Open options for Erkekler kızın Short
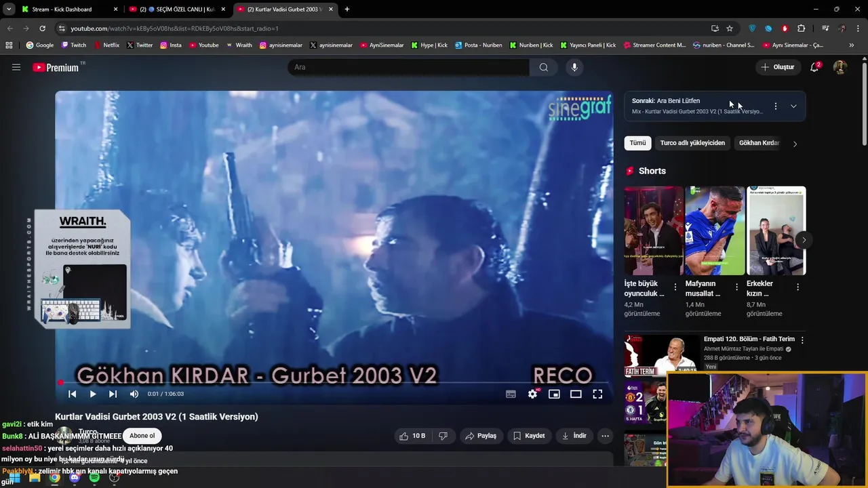868x488 pixels. point(797,287)
